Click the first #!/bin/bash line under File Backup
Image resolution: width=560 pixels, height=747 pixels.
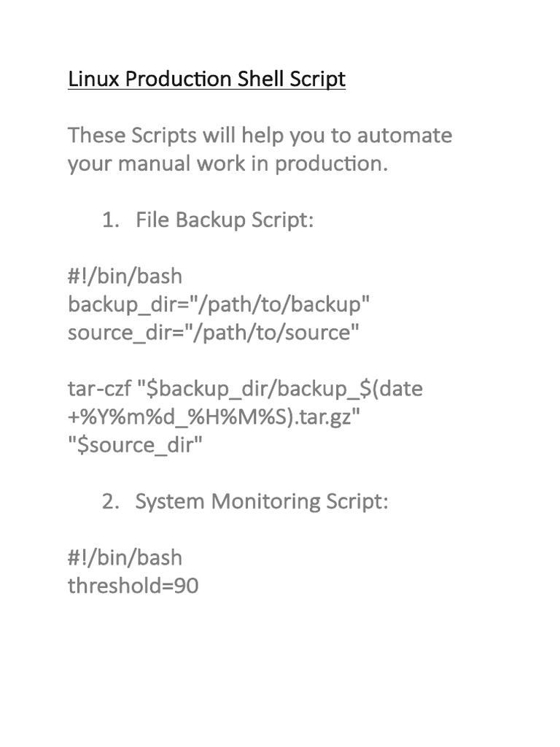(125, 276)
